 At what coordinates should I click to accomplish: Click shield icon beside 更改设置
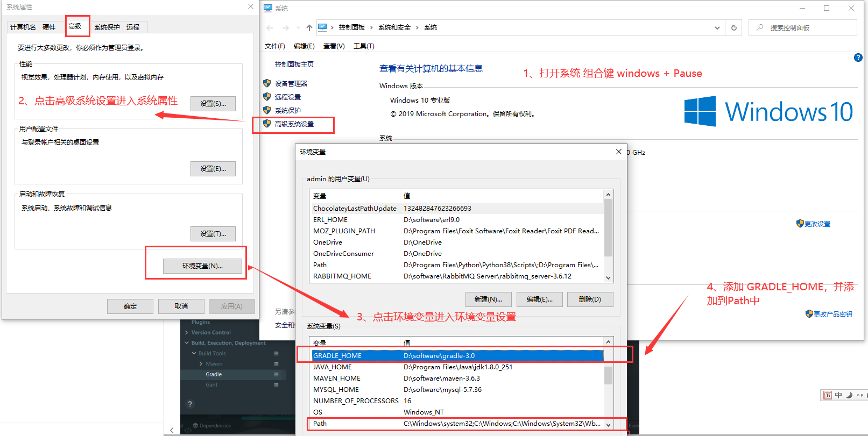pos(800,224)
